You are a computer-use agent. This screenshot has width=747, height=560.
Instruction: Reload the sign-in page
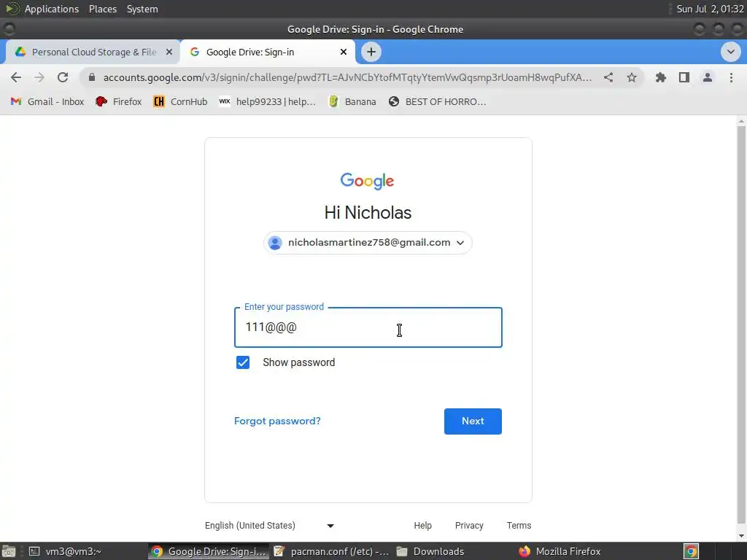tap(63, 77)
